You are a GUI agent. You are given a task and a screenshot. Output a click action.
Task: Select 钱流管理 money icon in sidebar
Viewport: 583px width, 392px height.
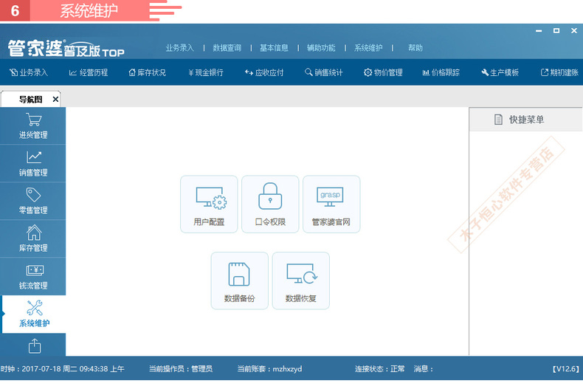[33, 277]
